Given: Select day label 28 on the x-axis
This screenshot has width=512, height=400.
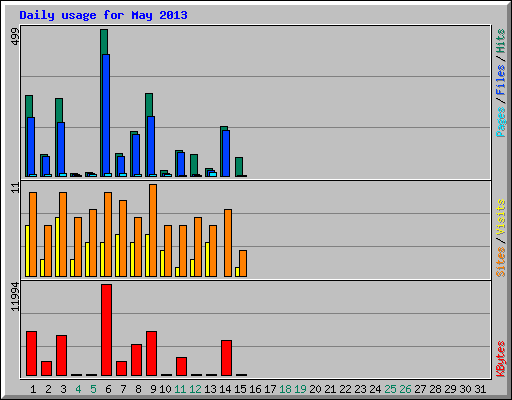Looking at the screenshot, I should [x=435, y=389].
